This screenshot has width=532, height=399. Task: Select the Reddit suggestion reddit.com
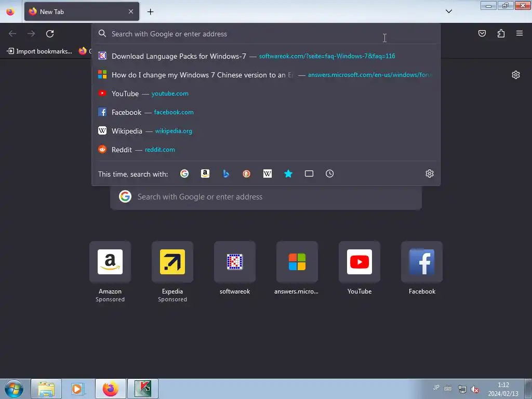265,149
